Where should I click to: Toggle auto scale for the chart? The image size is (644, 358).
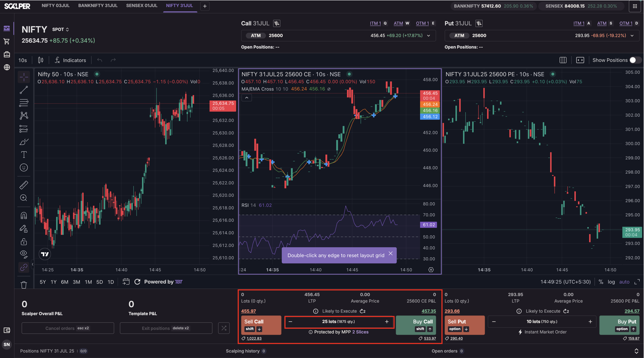pyautogui.click(x=624, y=282)
